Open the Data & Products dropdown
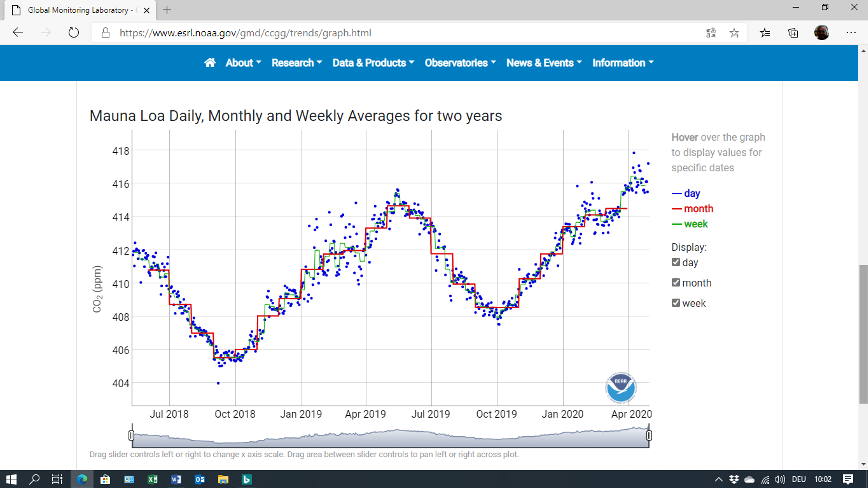Viewport: 868px width, 488px height. [373, 63]
